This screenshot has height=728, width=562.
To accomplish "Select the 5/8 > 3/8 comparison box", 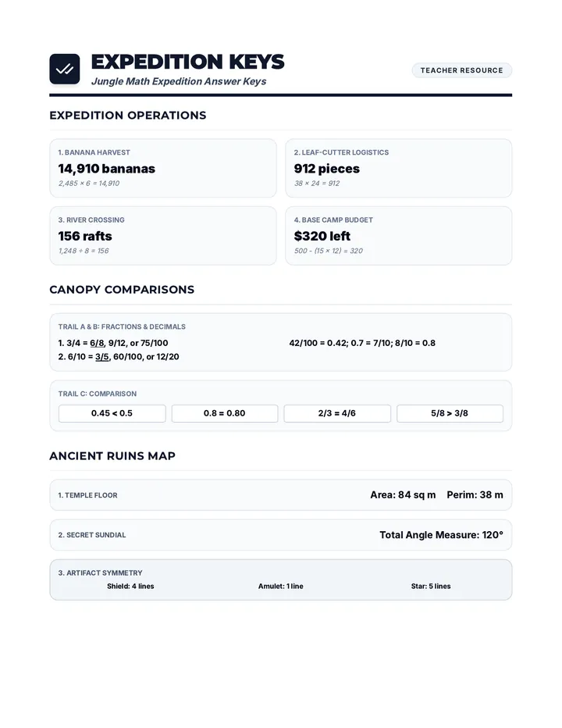I will [450, 413].
